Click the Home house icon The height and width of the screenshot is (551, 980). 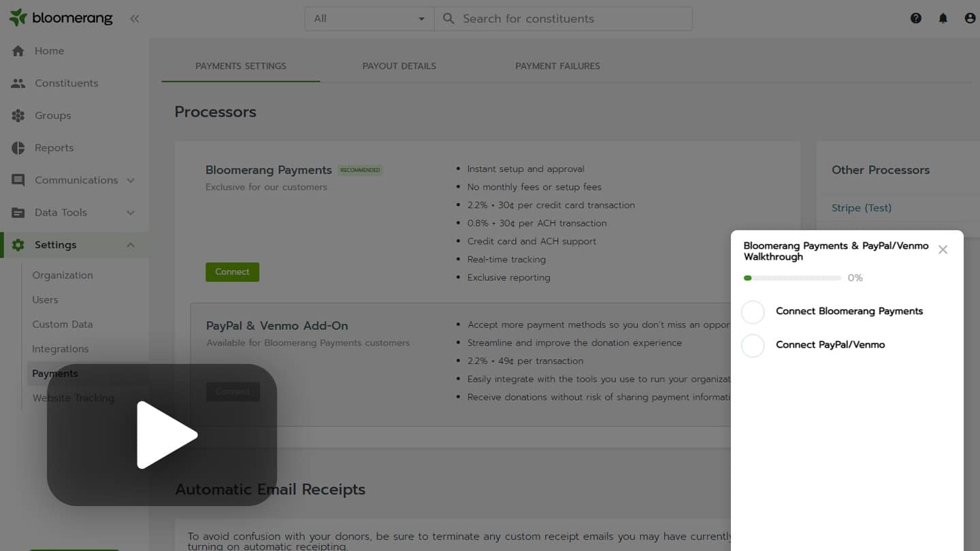[18, 51]
